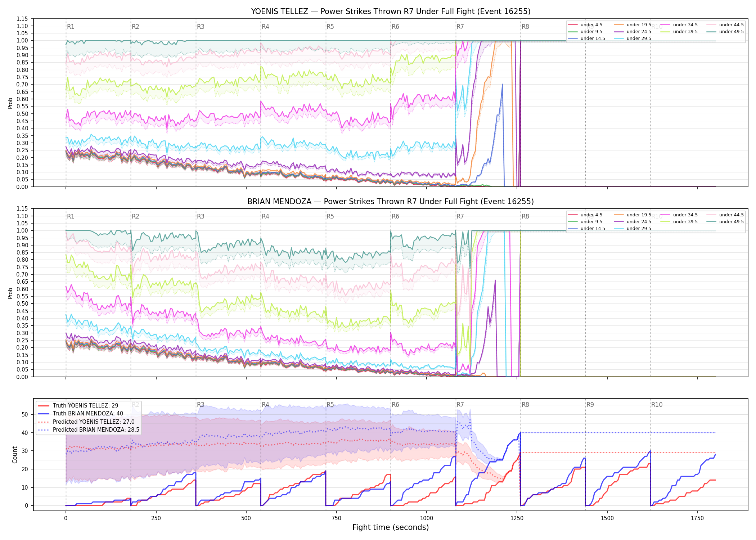756x540 pixels.
Task: Select the R3 round marker in the Count chart
Action: tap(201, 405)
